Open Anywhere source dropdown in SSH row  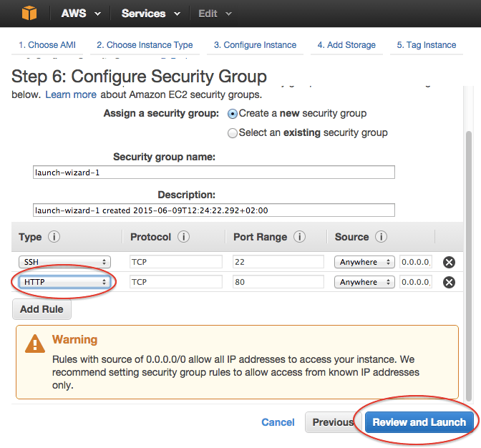click(364, 262)
